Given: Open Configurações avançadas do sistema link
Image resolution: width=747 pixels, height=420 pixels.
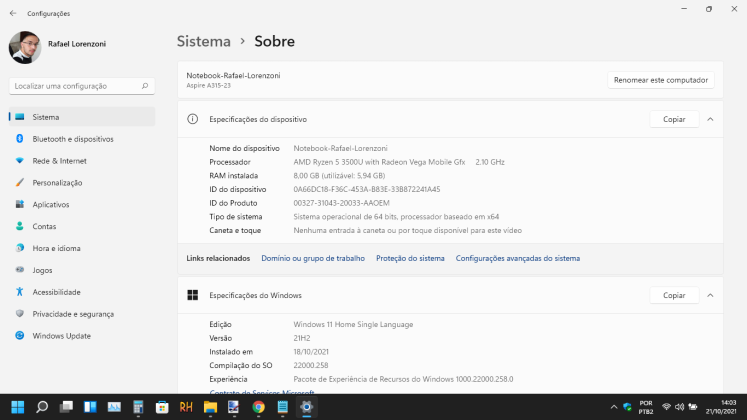Looking at the screenshot, I should coord(518,258).
